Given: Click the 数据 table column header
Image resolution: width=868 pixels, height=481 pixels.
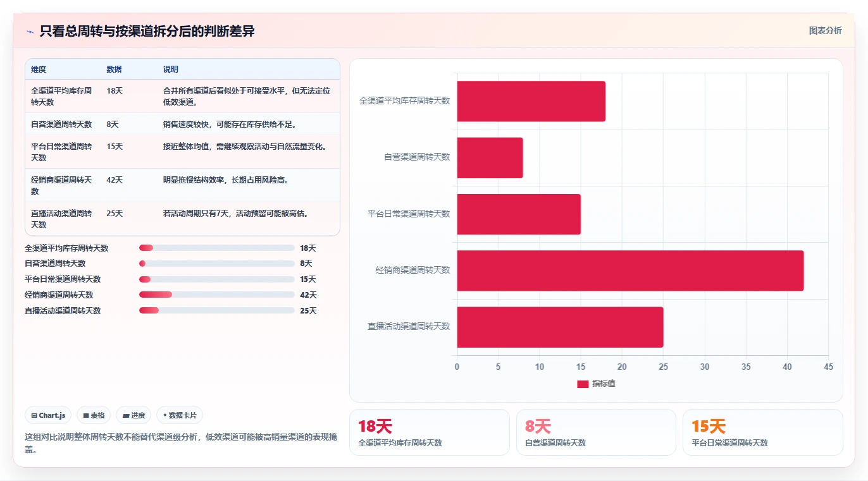Looking at the screenshot, I should (x=114, y=70).
